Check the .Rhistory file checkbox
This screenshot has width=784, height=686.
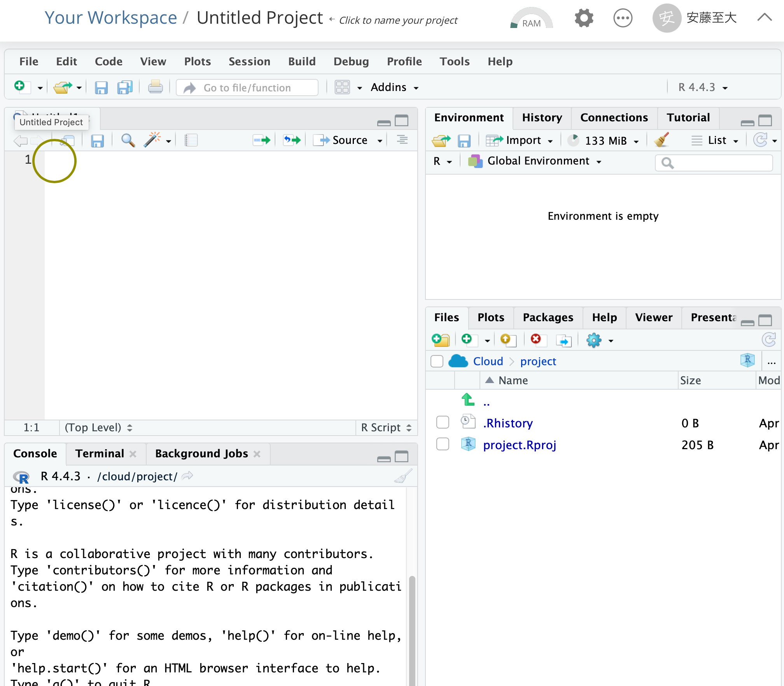(x=443, y=422)
